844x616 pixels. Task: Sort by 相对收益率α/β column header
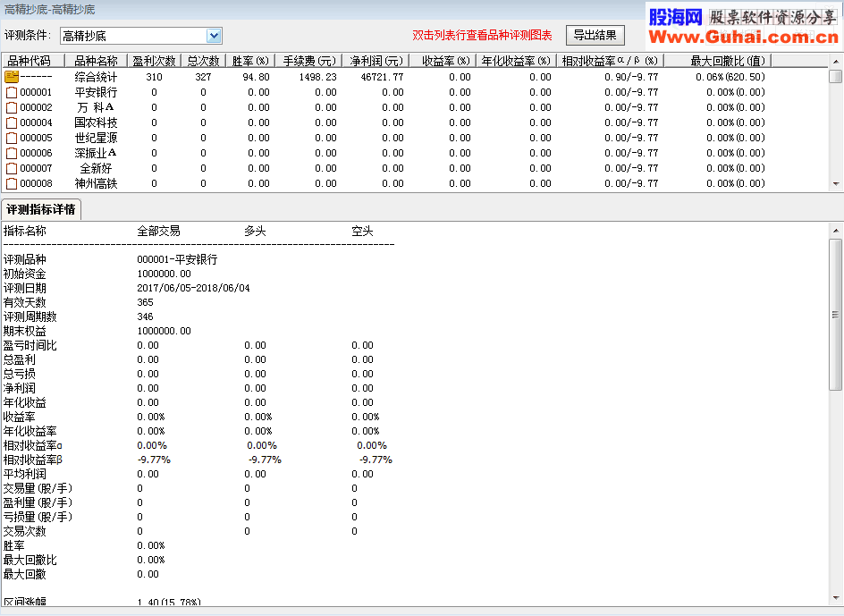[610, 61]
